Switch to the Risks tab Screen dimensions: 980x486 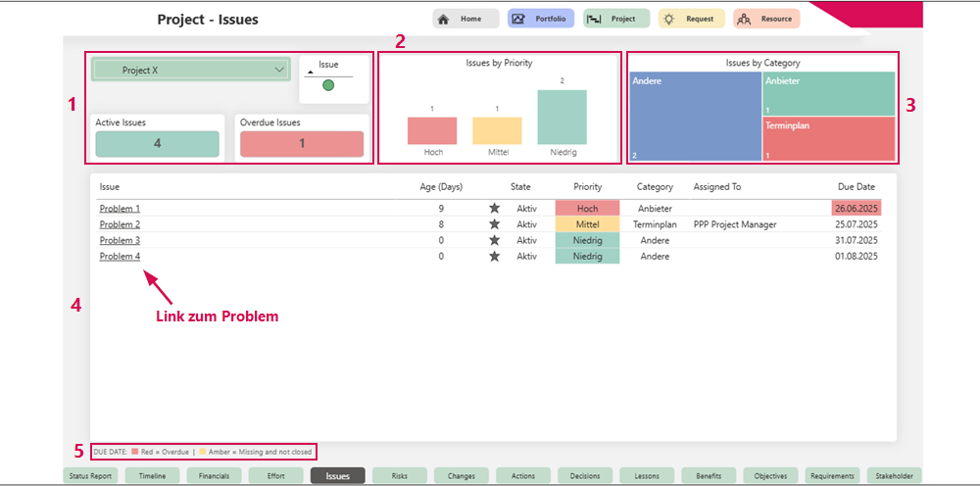(x=399, y=476)
